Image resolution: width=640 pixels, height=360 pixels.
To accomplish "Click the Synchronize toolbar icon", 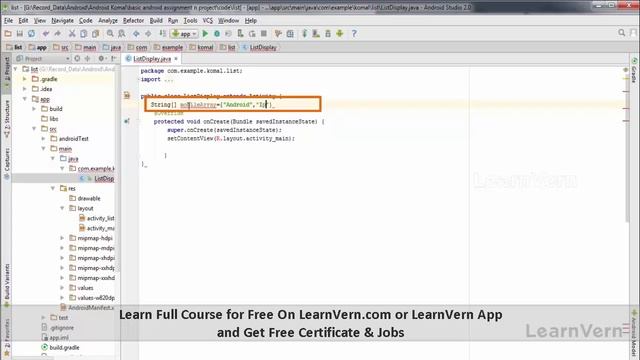I will click(31, 34).
